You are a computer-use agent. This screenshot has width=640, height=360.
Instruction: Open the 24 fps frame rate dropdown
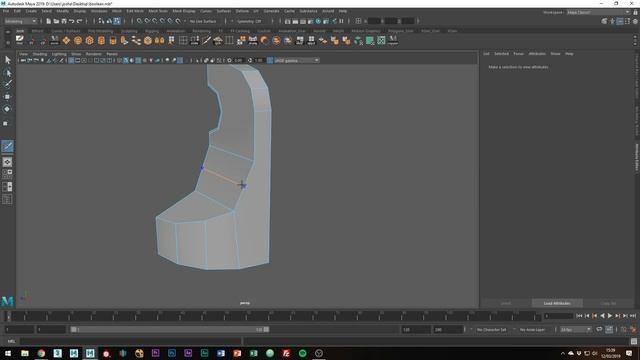576,329
